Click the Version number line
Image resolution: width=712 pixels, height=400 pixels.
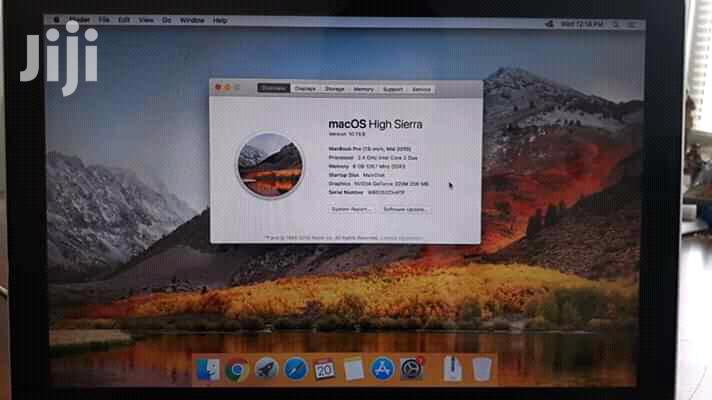[347, 134]
